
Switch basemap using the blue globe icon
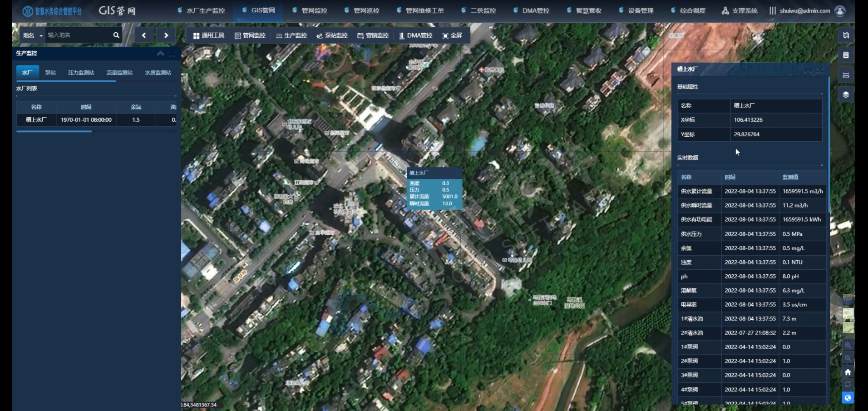coord(848,397)
